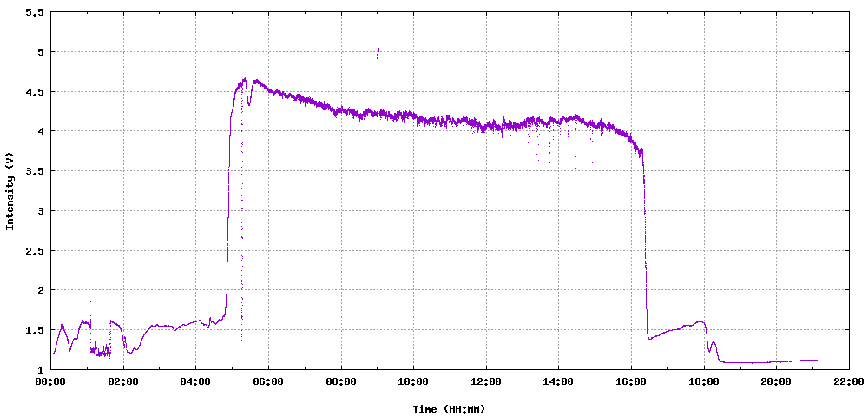Click the "Time (HH:MM)" x-axis label

tap(449, 409)
